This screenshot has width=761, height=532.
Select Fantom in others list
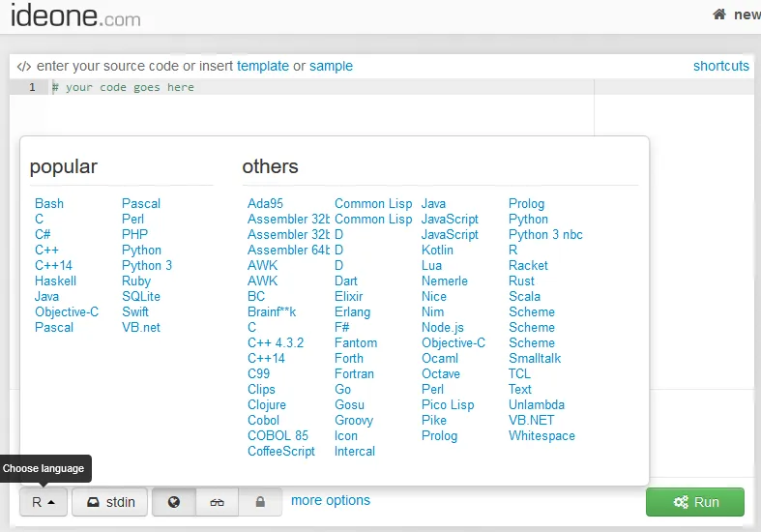pyautogui.click(x=356, y=343)
